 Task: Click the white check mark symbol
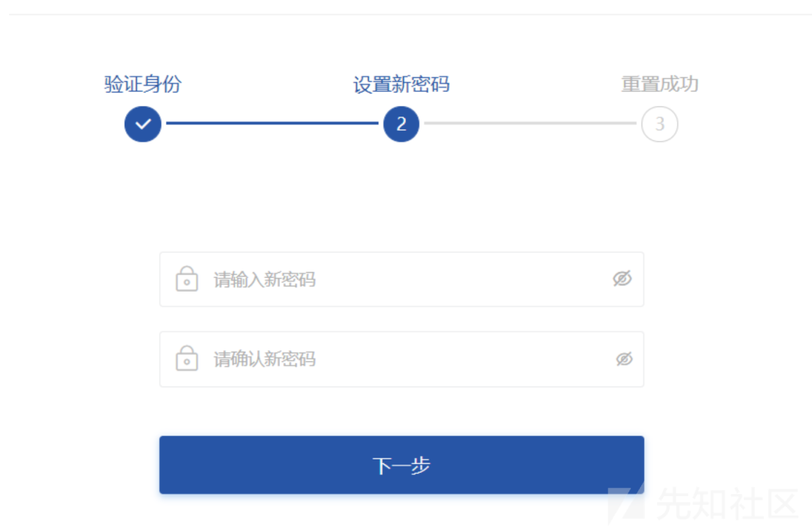pos(143,124)
